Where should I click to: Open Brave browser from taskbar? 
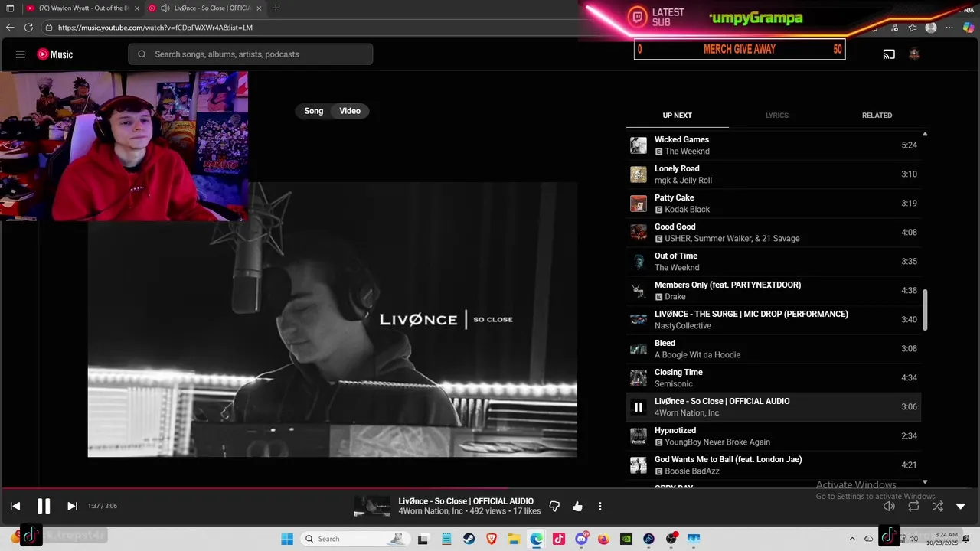(491, 539)
